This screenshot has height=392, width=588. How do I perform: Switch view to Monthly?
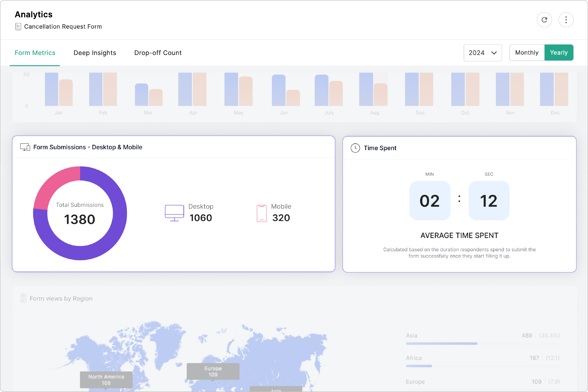point(527,53)
